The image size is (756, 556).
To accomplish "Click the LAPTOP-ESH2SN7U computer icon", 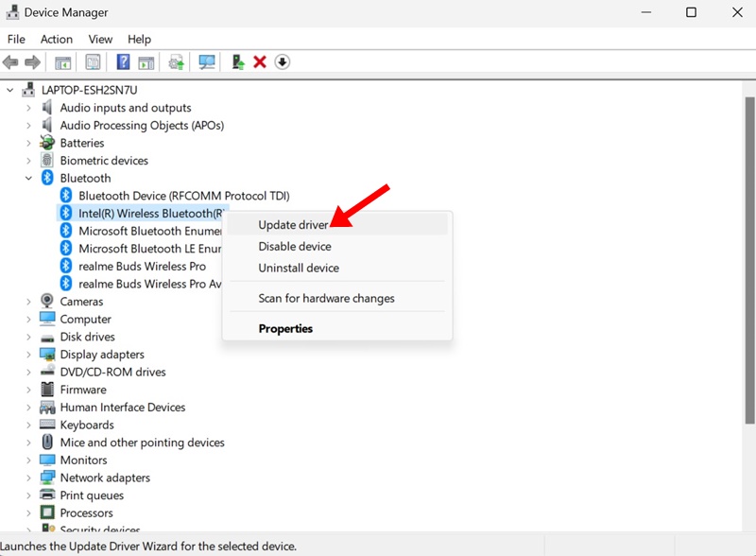I will 29,90.
